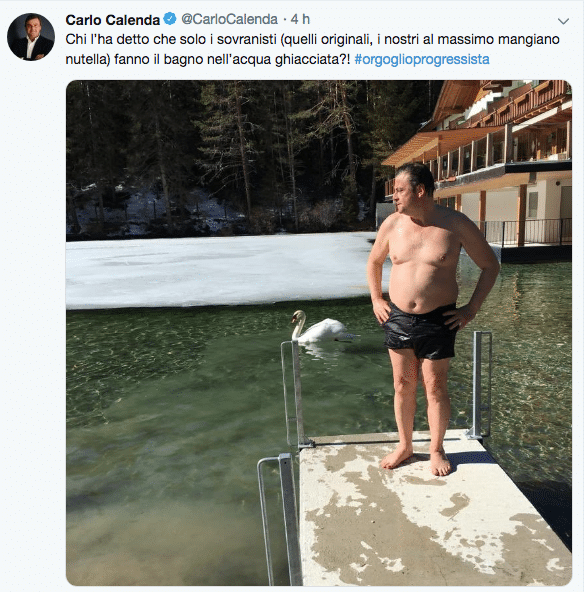Open the "Carlo Calenda" display name link
584x592 pixels.
(112, 20)
